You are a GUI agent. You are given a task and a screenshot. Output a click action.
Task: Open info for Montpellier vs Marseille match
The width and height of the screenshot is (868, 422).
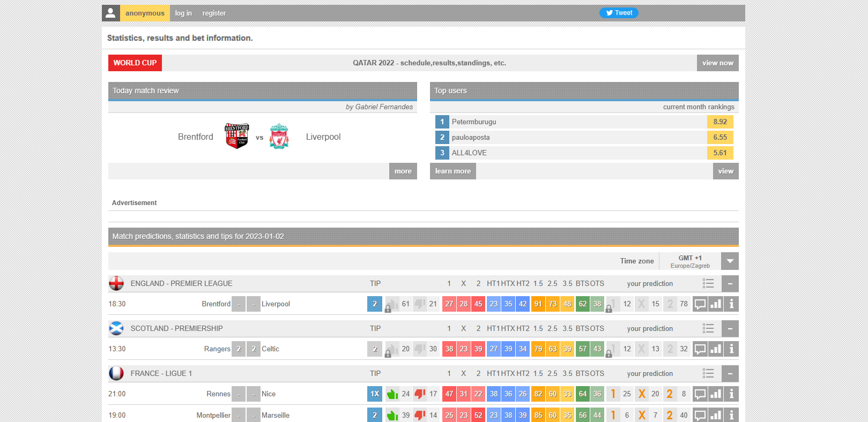click(x=731, y=415)
